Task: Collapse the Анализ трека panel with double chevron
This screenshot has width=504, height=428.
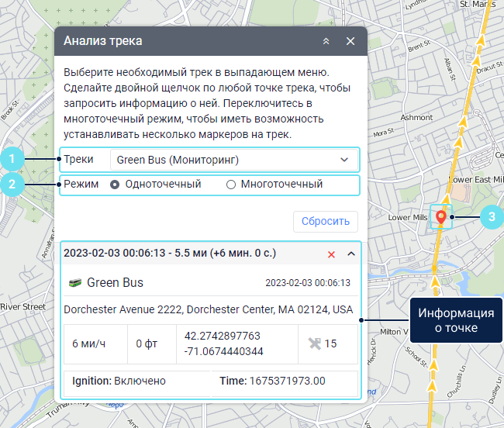Action: click(326, 41)
